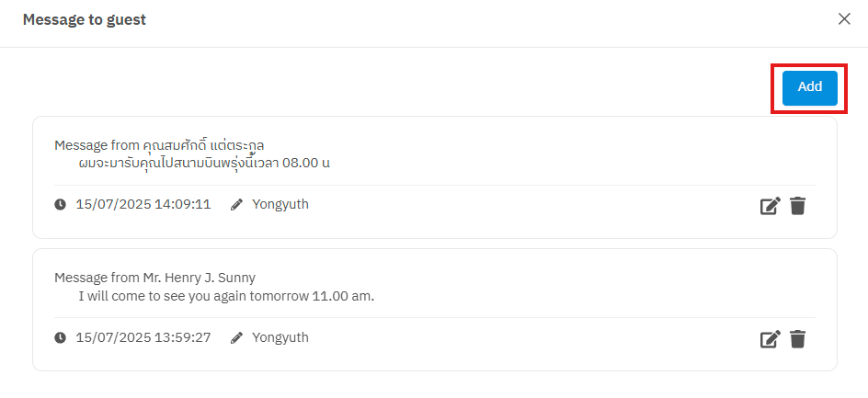Image resolution: width=868 pixels, height=398 pixels.
Task: Edit the message from คุณสมศักดิ์ แต่ตระกูล
Action: pyautogui.click(x=770, y=206)
